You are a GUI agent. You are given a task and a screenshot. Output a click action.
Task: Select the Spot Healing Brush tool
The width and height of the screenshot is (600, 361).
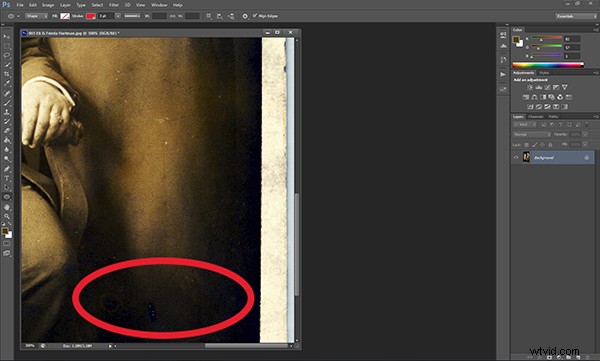pyautogui.click(x=7, y=93)
